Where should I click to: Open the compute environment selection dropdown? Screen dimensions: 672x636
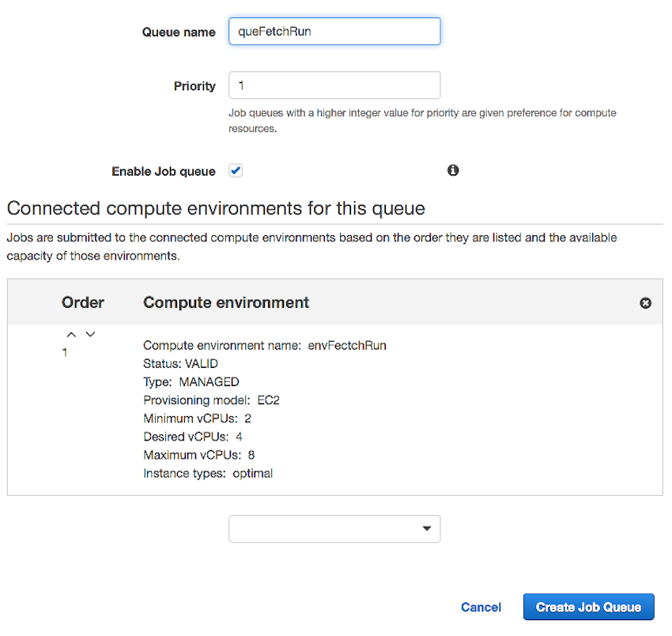(x=334, y=528)
